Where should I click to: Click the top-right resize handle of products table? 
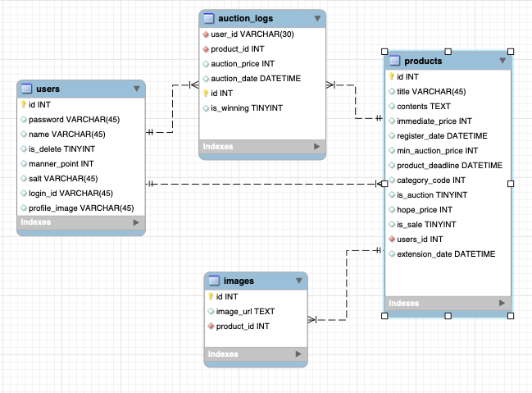tap(511, 52)
